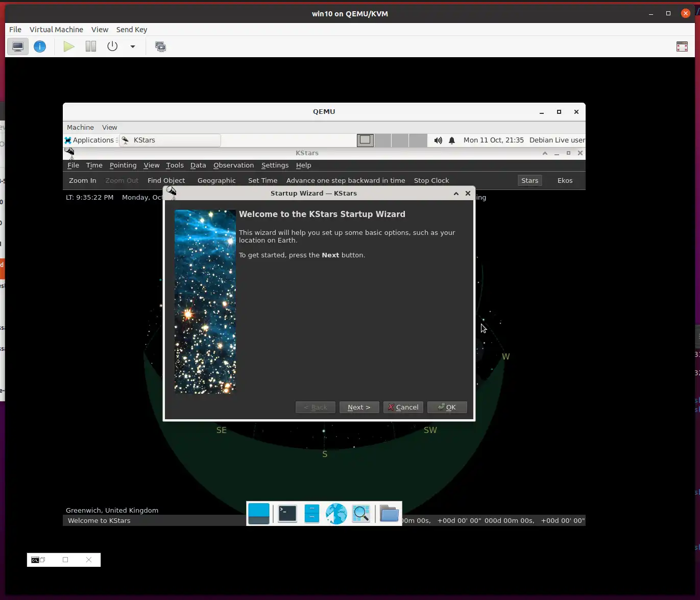Image resolution: width=700 pixels, height=600 pixels.
Task: Expand the shutdown options dropdown arrow
Action: coord(133,47)
